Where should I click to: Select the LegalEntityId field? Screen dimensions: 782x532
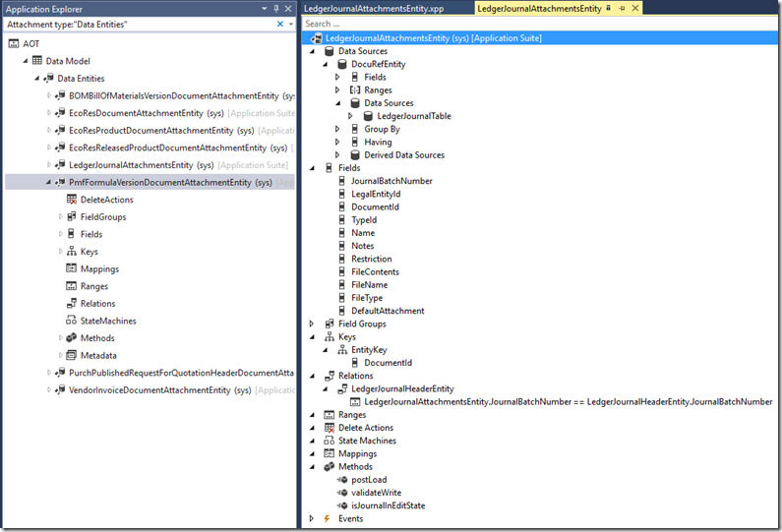pyautogui.click(x=376, y=194)
